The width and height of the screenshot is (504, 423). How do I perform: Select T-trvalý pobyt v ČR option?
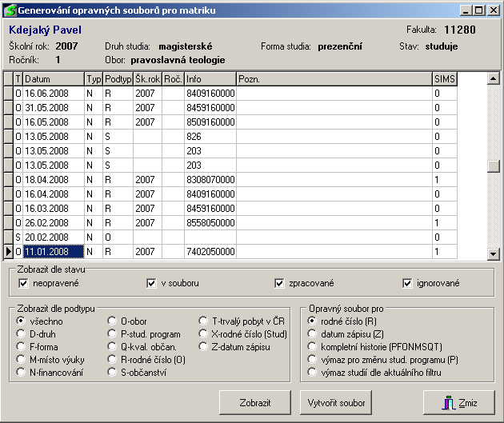pyautogui.click(x=204, y=321)
